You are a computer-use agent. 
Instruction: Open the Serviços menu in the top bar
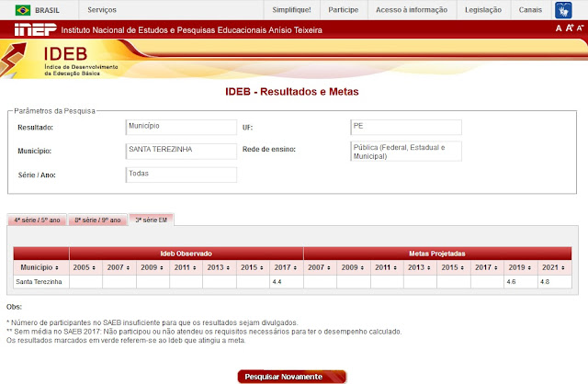coord(101,9)
